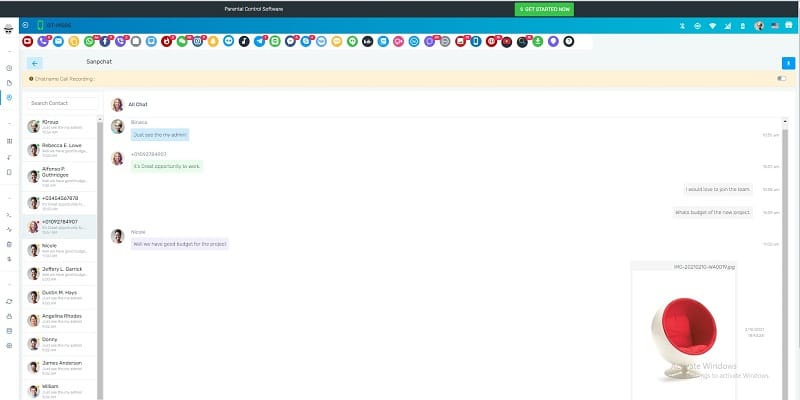The image size is (800, 400).
Task: Select the +01092784907 contact
Action: [58, 227]
